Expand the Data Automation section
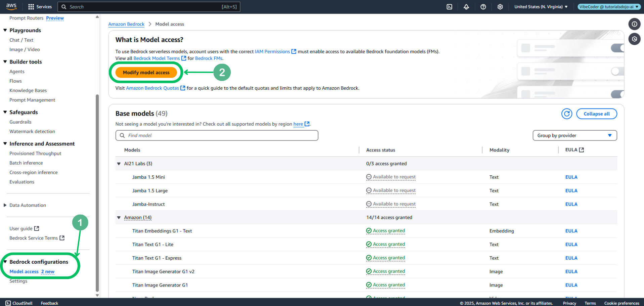 (x=5, y=205)
